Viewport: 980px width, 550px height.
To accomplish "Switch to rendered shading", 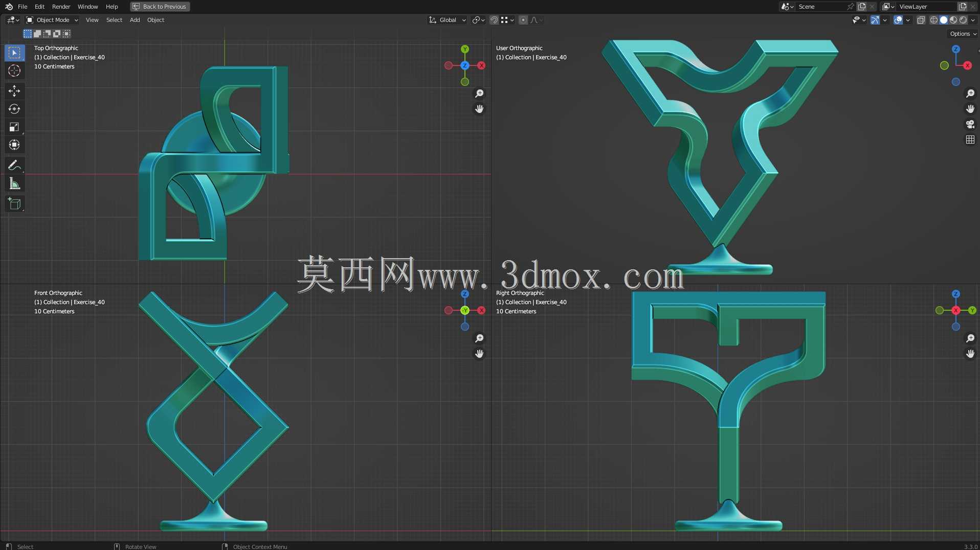I will tap(963, 20).
